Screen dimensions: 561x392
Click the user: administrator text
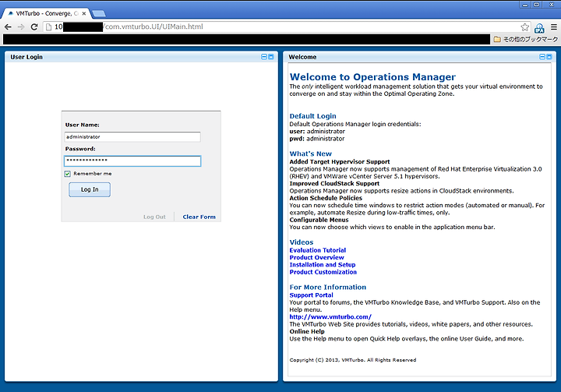(x=317, y=132)
